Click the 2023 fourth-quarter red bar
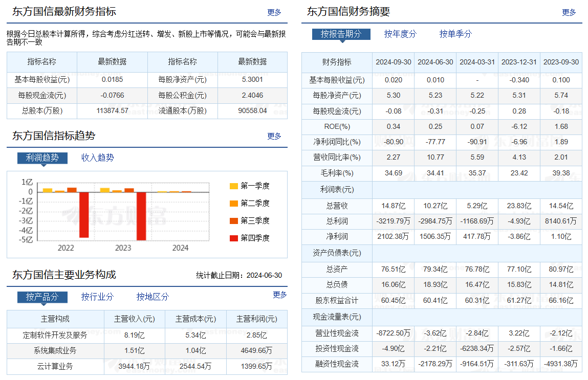This screenshot has width=588, height=380. pyautogui.click(x=141, y=216)
